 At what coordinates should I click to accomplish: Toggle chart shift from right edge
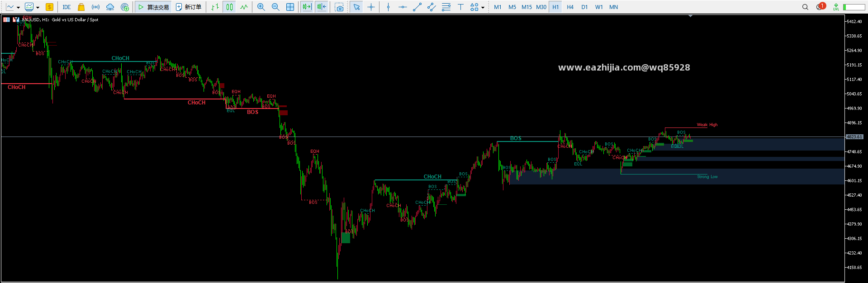[x=322, y=7]
